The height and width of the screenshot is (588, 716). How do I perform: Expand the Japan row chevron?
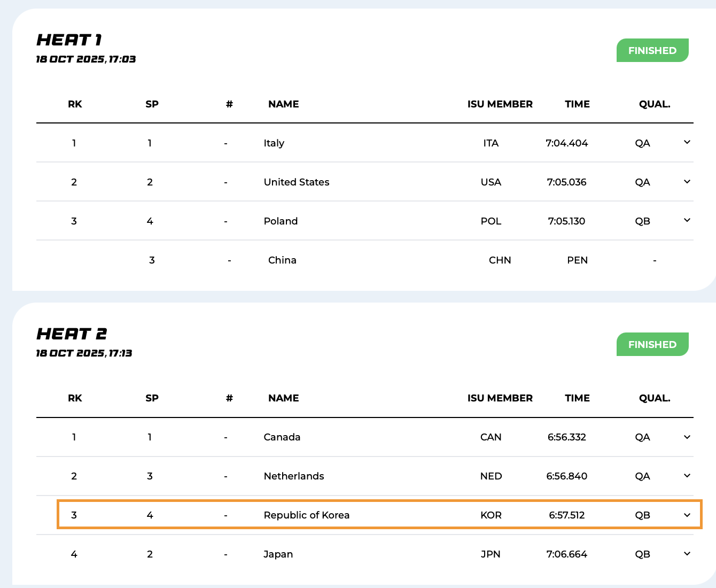pyautogui.click(x=687, y=554)
